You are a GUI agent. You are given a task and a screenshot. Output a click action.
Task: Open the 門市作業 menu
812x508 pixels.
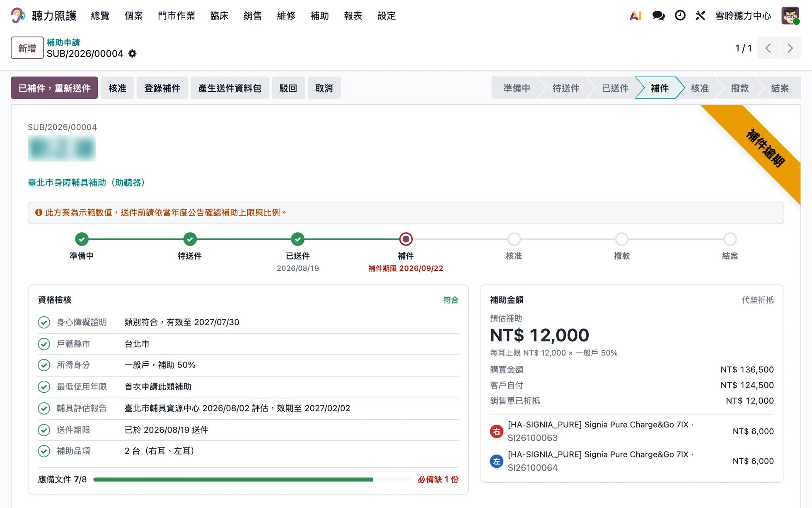[176, 16]
